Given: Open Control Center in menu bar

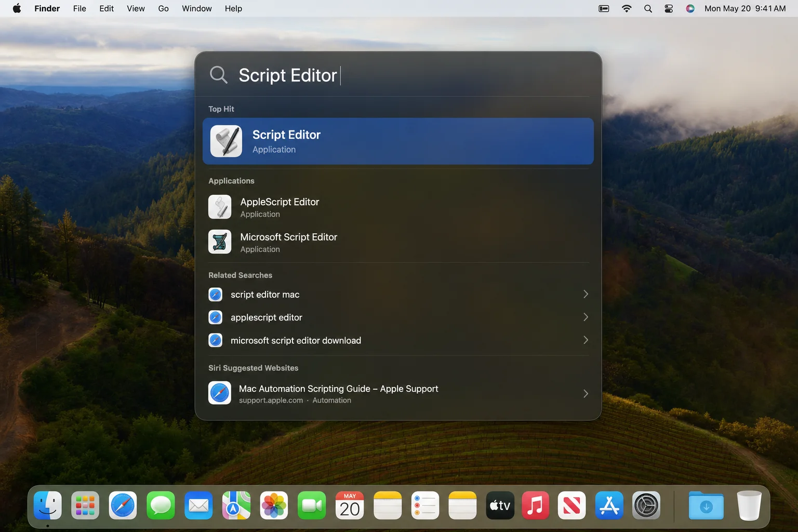Looking at the screenshot, I should pos(669,8).
